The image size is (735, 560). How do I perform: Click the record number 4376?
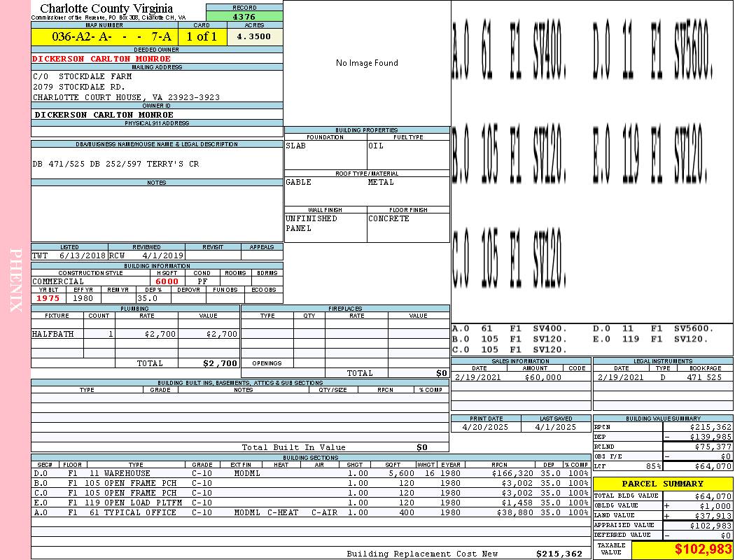pos(244,16)
